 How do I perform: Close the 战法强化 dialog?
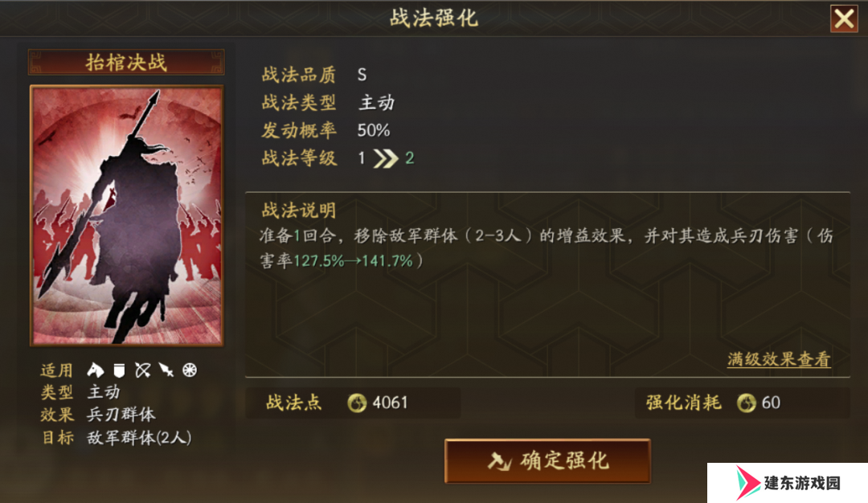844,18
